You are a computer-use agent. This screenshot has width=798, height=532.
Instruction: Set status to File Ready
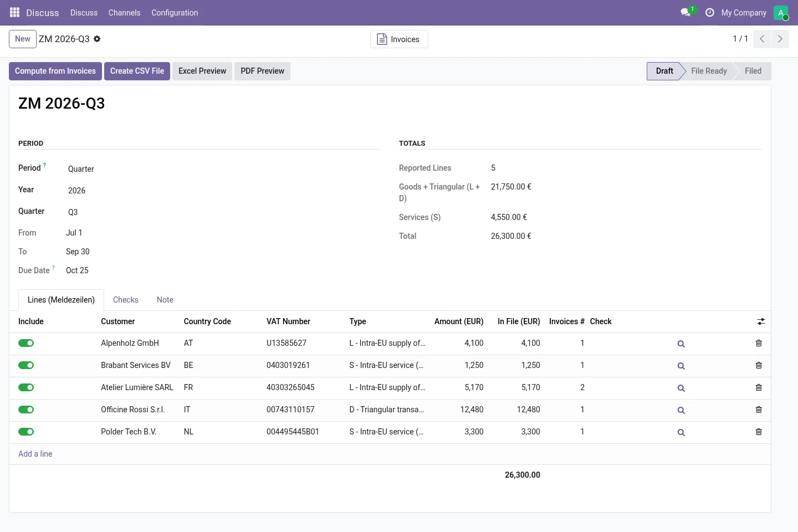click(x=709, y=71)
